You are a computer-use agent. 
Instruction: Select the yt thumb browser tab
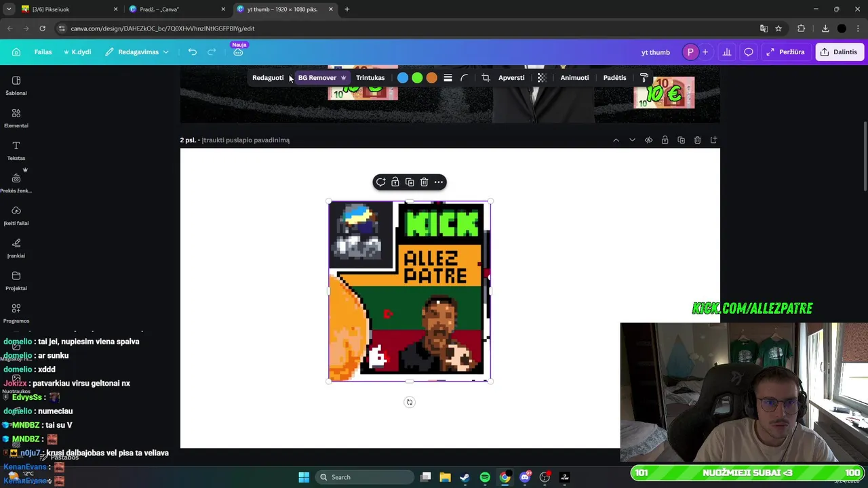pyautogui.click(x=285, y=9)
